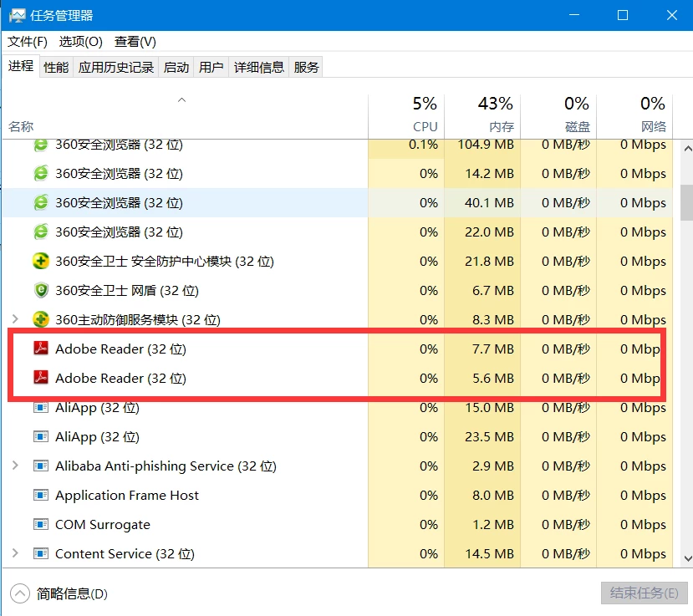Screen dimensions: 693x616
Task: Expand the Alibaba Anti-phishing Service group
Action: (x=15, y=466)
